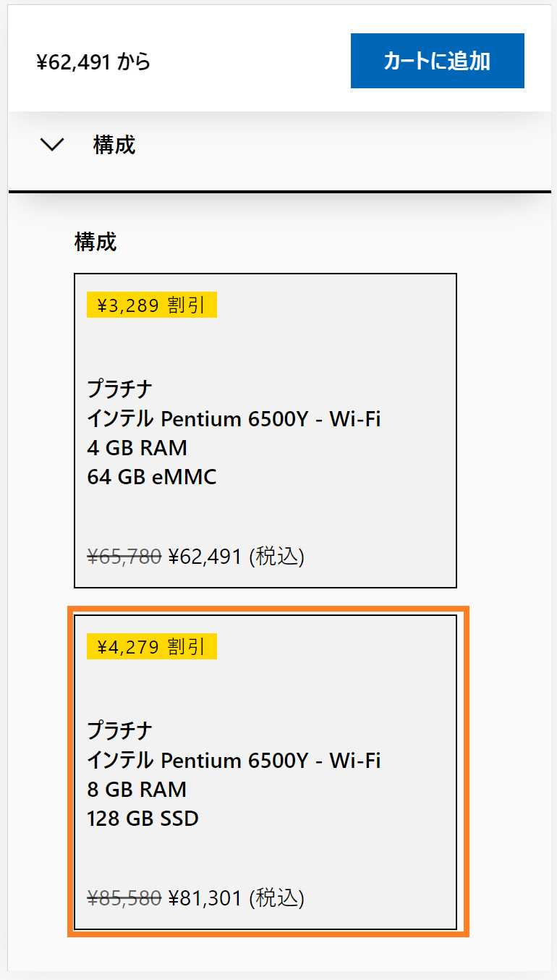Screen dimensions: 557x980
Task: Click the 8 GB RAM text
Action: pos(137,790)
